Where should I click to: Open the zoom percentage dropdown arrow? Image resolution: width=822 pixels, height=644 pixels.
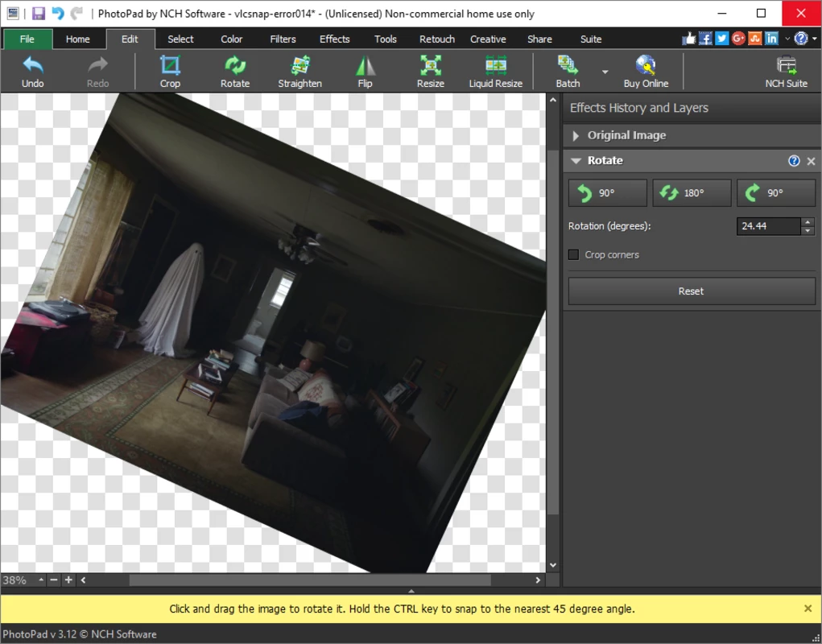[x=41, y=580]
